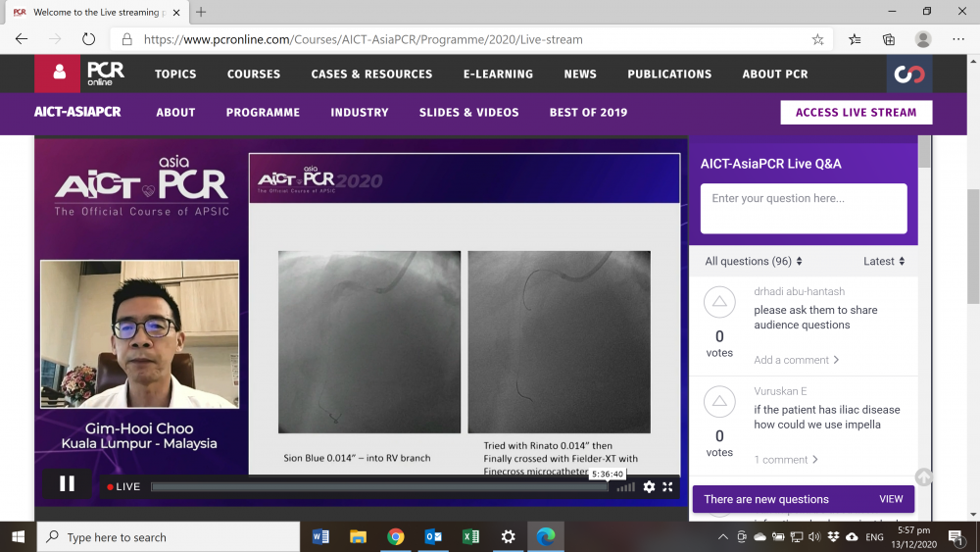Open NEWS menu

(580, 74)
